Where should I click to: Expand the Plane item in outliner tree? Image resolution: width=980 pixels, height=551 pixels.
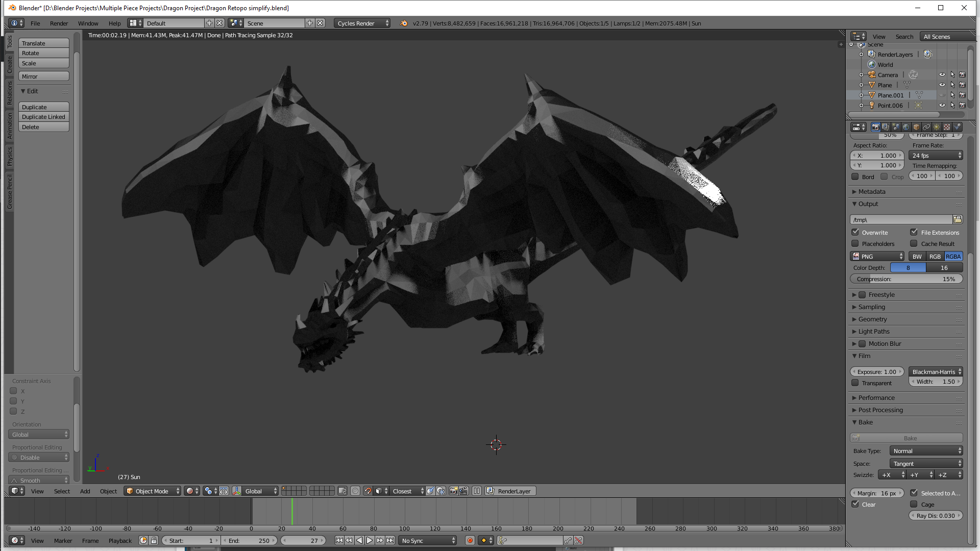pyautogui.click(x=862, y=85)
